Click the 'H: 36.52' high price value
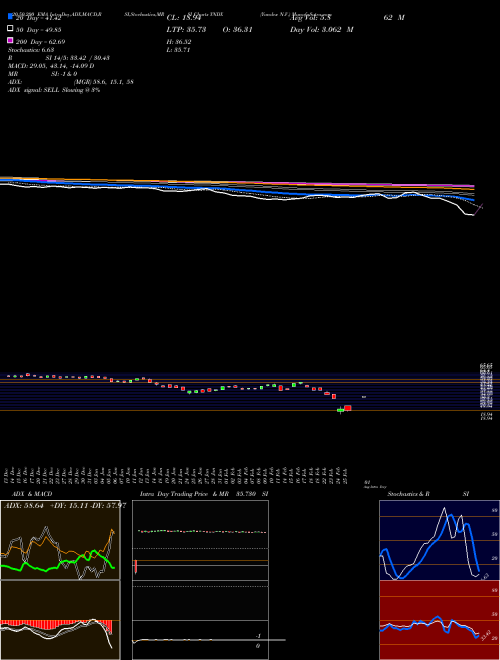The height and width of the screenshot is (660, 500). (179, 42)
